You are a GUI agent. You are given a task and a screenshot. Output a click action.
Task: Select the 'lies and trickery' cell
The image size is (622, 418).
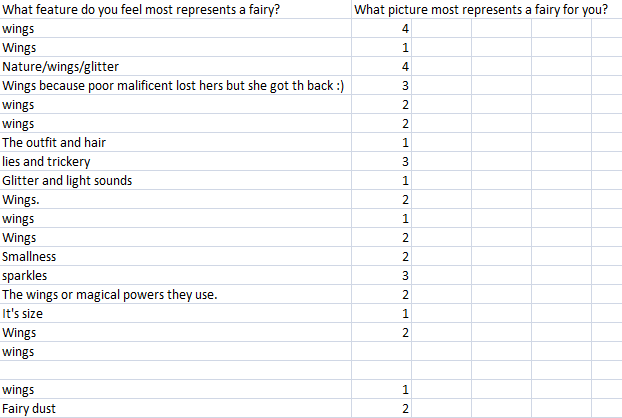(x=175, y=161)
